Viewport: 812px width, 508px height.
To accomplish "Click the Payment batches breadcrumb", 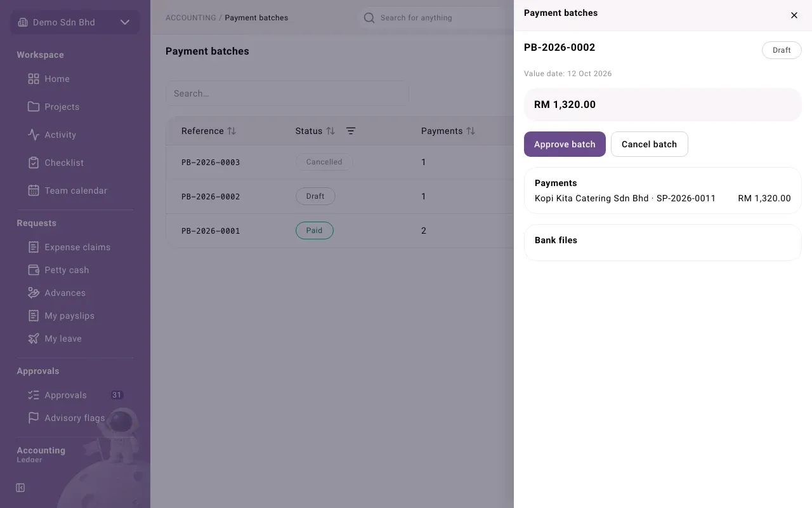I will (x=256, y=18).
